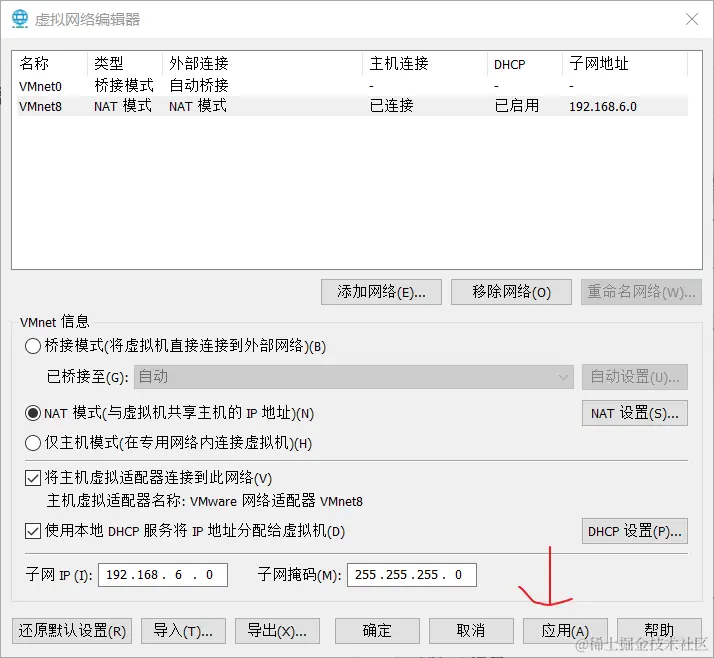The width and height of the screenshot is (714, 658).
Task: Click the Virtual Network Editor globe icon
Action: point(20,19)
